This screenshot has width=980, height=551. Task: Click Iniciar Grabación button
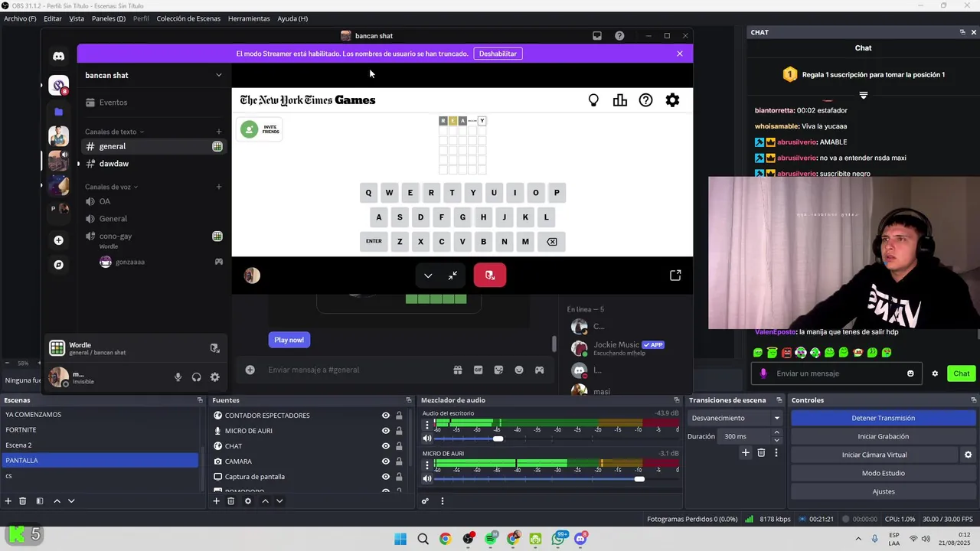pos(884,436)
